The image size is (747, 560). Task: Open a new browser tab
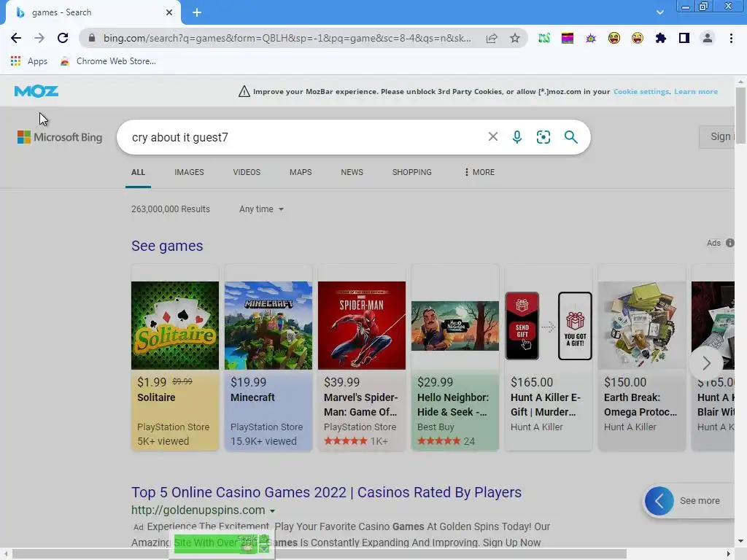197,12
